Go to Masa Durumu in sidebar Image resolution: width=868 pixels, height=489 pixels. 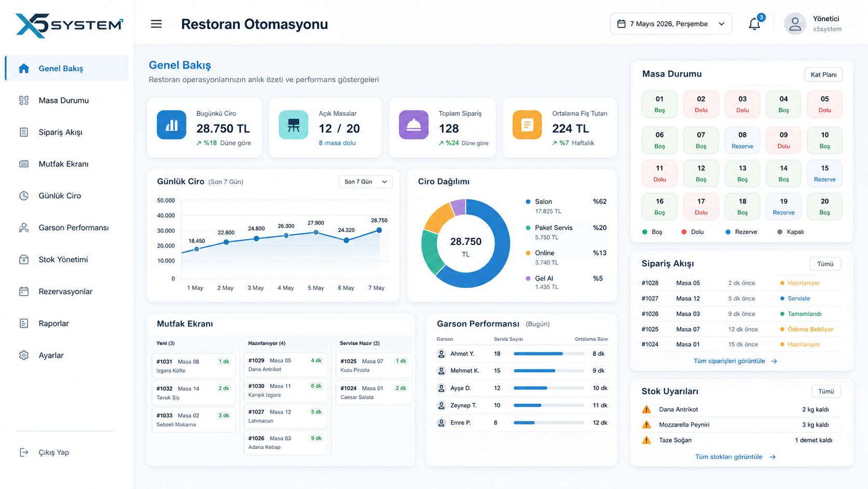click(x=66, y=100)
